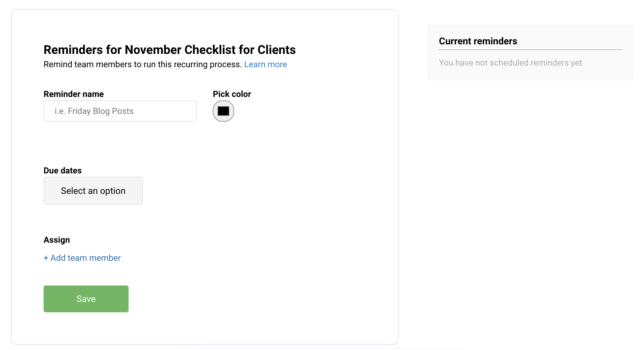Click the word 'Save' on the green button
This screenshot has width=644, height=350.
pos(86,299)
